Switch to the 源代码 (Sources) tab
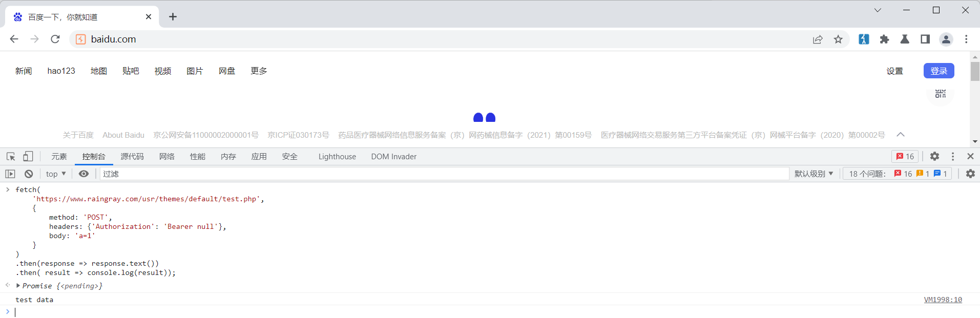This screenshot has height=318, width=980. point(132,157)
